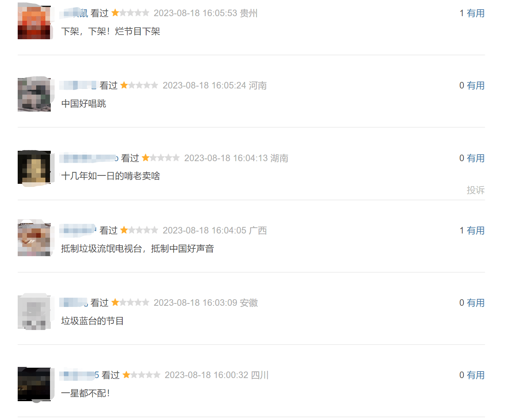Click 有用 on the Hunan review

(475, 158)
